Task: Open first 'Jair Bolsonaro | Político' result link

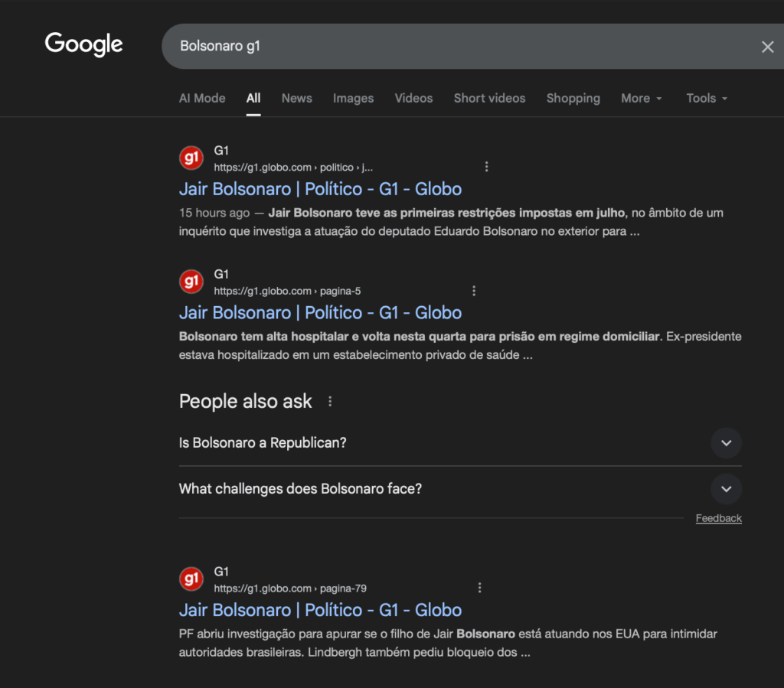Action: pos(320,189)
